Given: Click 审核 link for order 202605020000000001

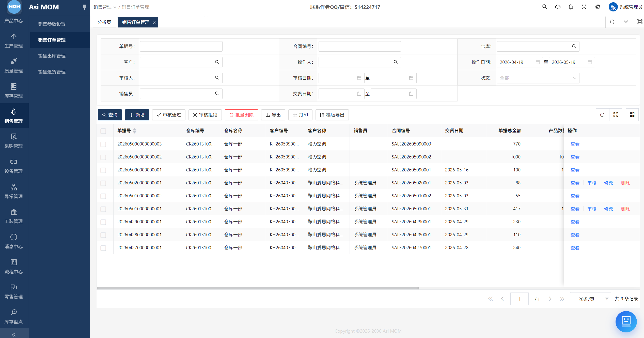Looking at the screenshot, I should 592,183.
